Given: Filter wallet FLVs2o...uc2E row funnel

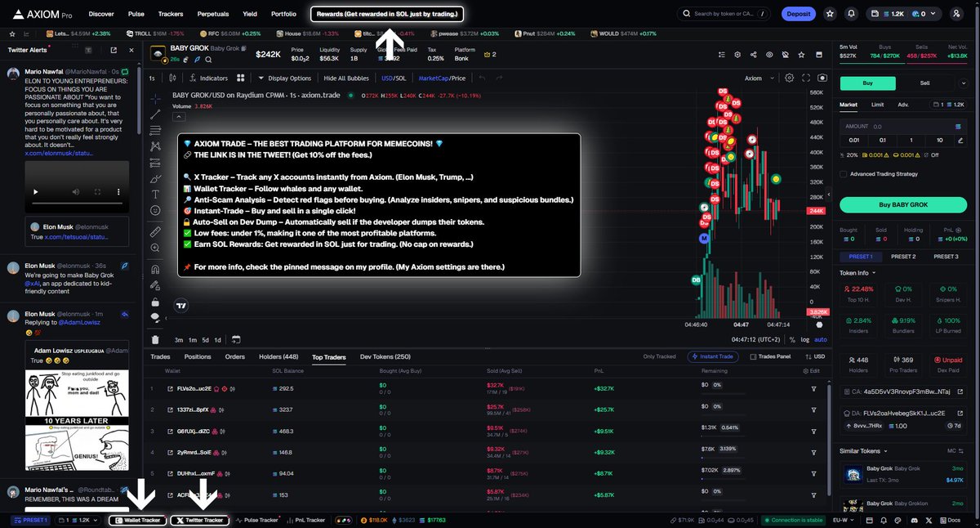Looking at the screenshot, I should (813, 388).
